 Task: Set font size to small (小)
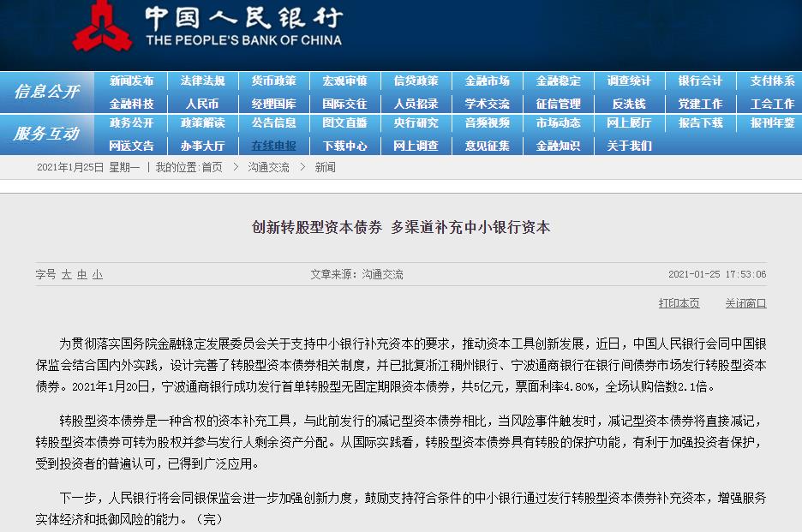pos(98,275)
